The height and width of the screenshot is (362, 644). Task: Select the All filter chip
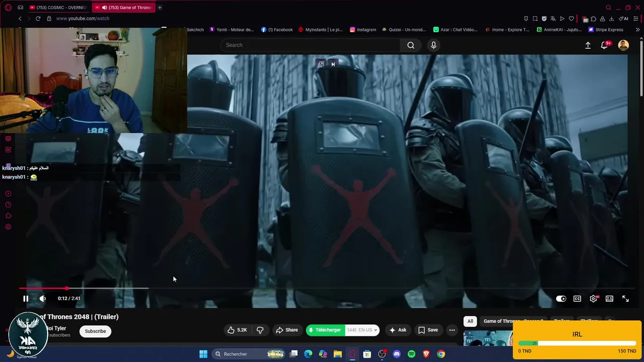[470, 321]
